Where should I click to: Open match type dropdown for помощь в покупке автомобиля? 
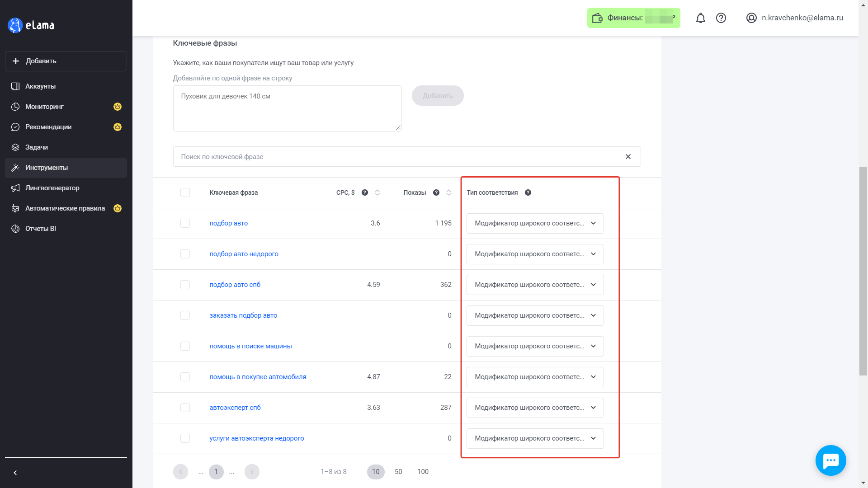(x=535, y=377)
